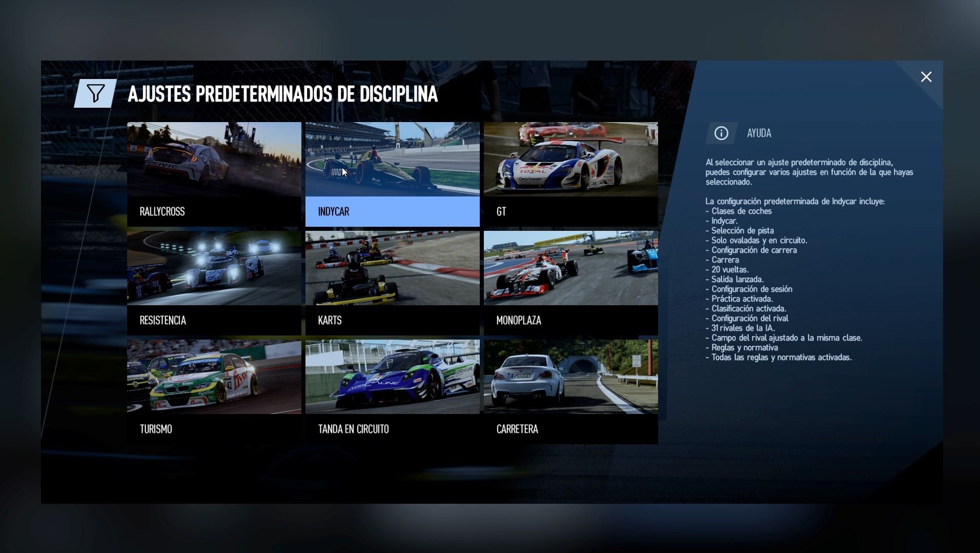Click the Ayuda info circle icon
The width and height of the screenshot is (980, 553).
click(x=721, y=133)
